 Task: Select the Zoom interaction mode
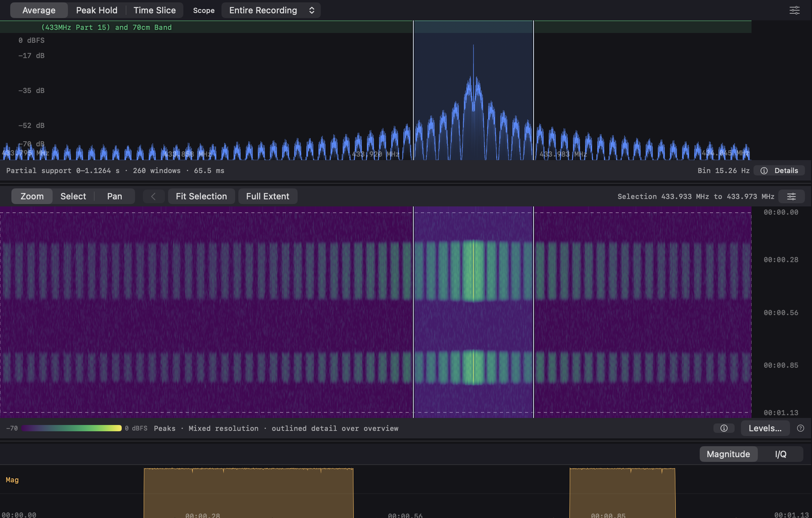point(32,196)
